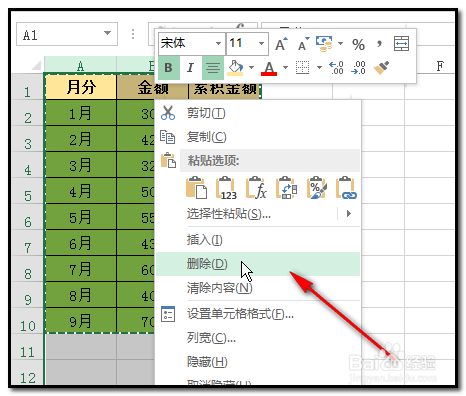Click the 月分 header cell
Viewport: 466px width, 396px height.
[81, 87]
